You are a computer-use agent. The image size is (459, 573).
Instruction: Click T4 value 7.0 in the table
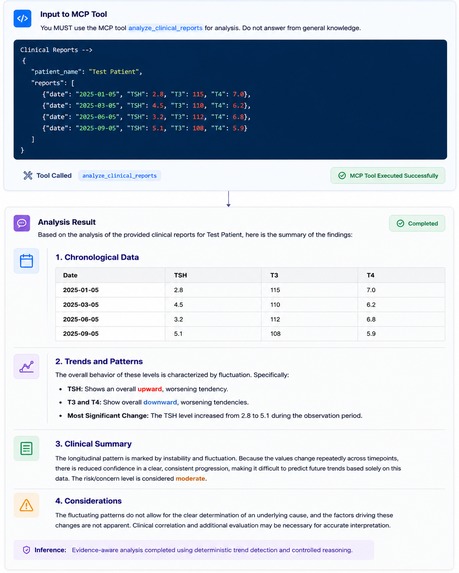click(371, 290)
